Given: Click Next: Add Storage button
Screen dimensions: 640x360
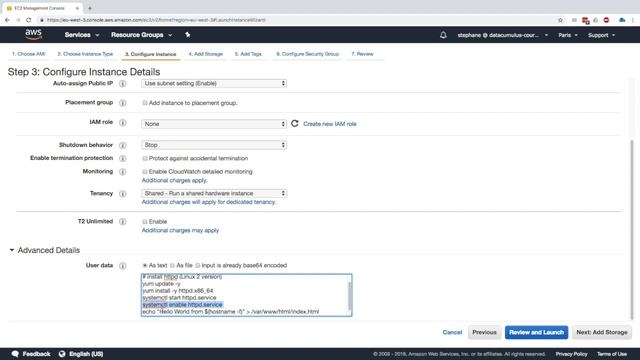Looking at the screenshot, I should coord(602,332).
